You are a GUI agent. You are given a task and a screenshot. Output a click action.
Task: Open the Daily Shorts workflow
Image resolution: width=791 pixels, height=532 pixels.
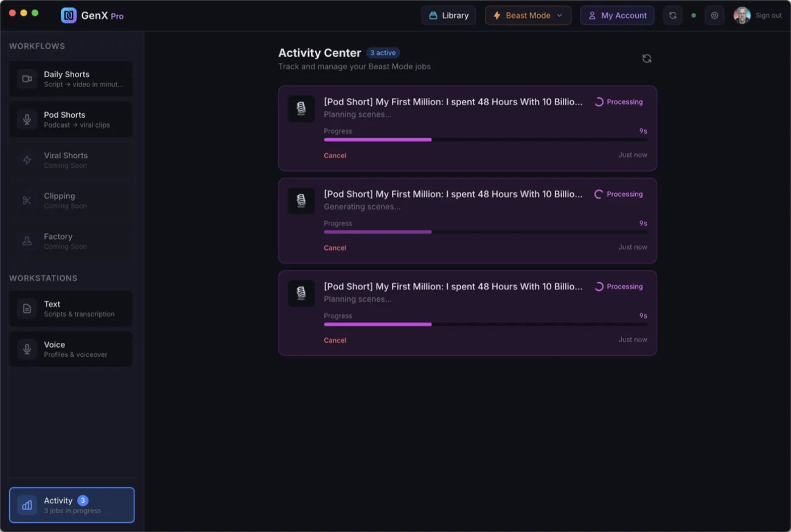tap(71, 79)
